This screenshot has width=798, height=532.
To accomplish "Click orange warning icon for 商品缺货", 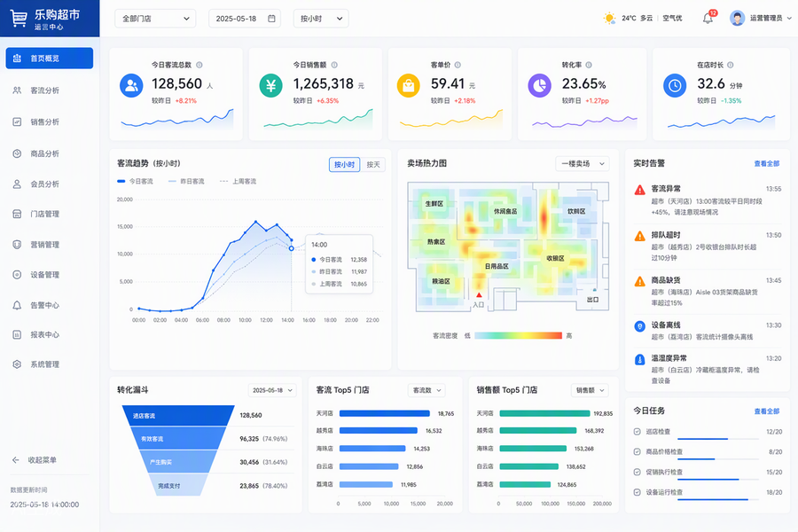I will [639, 282].
